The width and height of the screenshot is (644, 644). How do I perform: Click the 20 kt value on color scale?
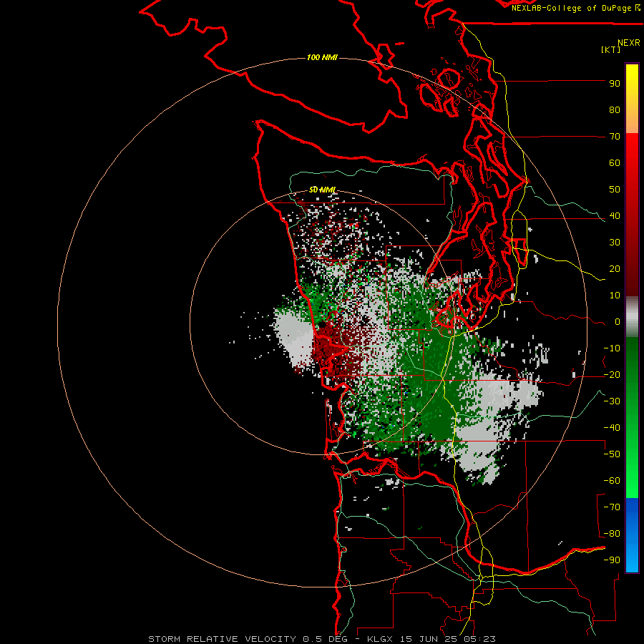click(615, 269)
